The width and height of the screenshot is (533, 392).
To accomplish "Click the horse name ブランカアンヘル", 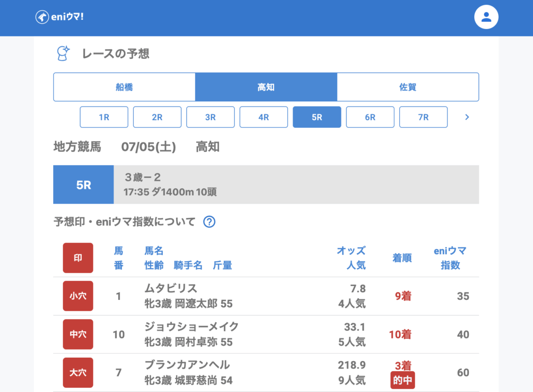I will 187,365.
